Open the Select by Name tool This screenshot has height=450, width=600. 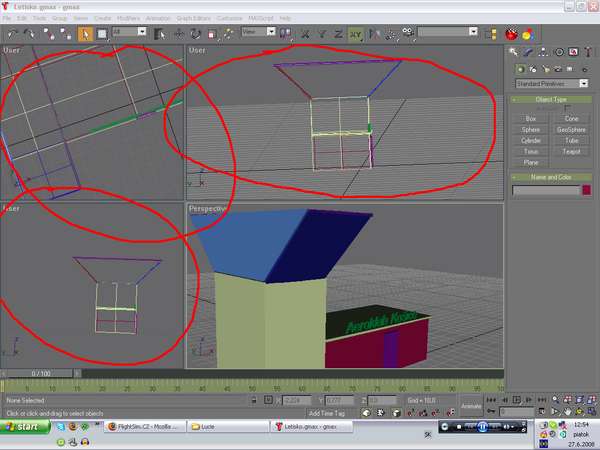point(160,34)
